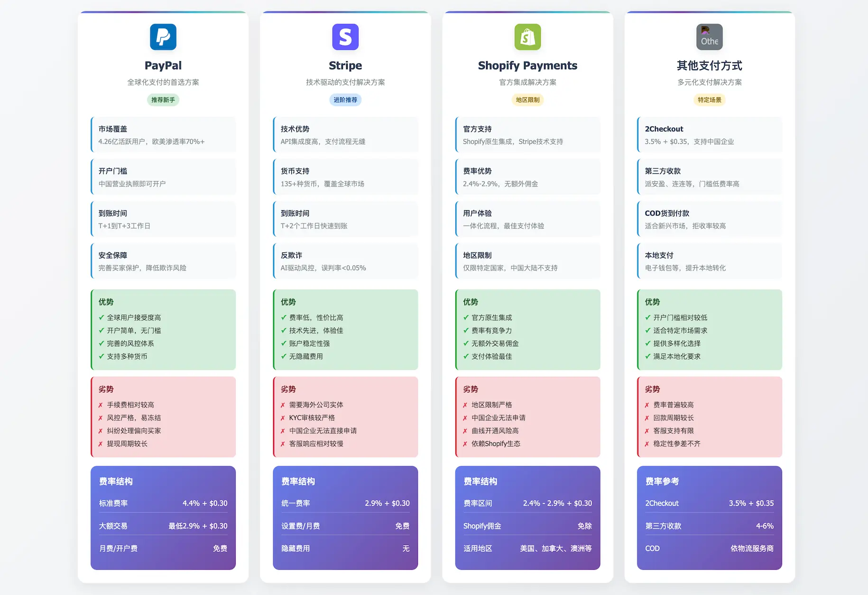Click the Stripe card title
Viewport: 868px width, 595px height.
[x=345, y=65]
